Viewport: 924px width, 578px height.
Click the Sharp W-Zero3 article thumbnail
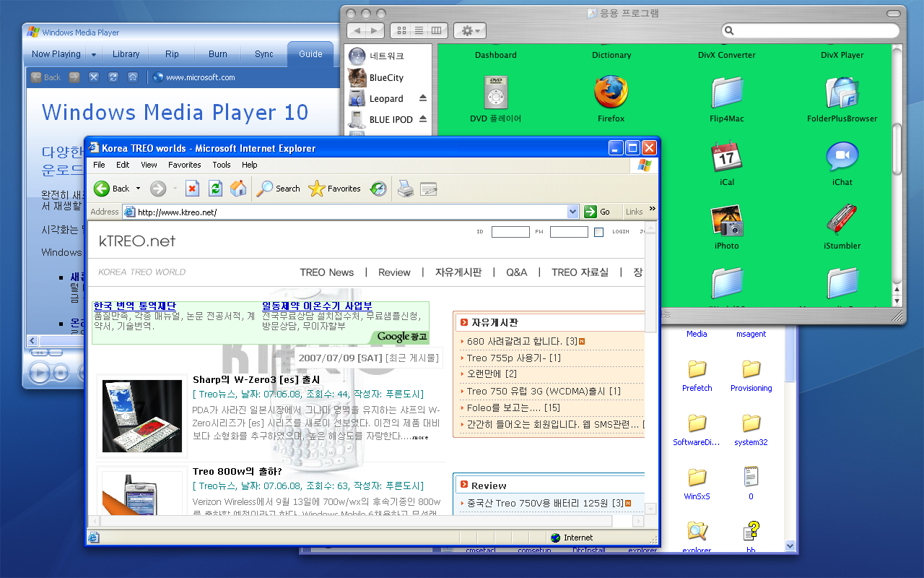coord(142,416)
